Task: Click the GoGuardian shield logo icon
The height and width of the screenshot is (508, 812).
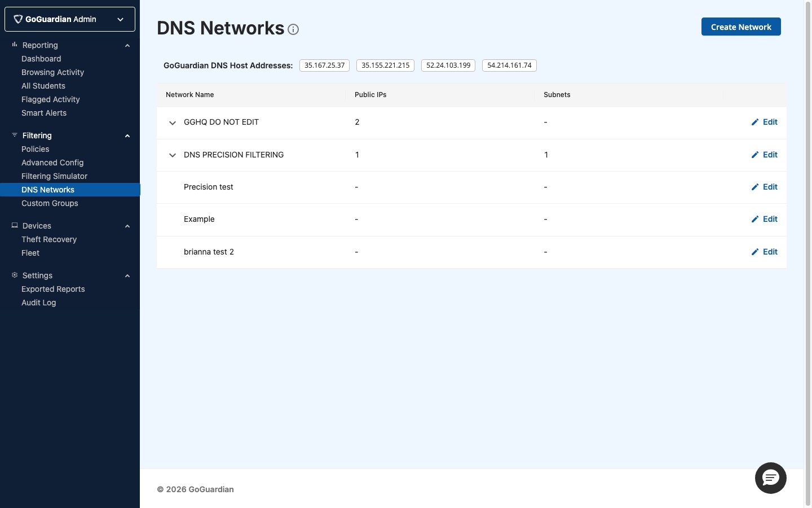Action: (18, 19)
